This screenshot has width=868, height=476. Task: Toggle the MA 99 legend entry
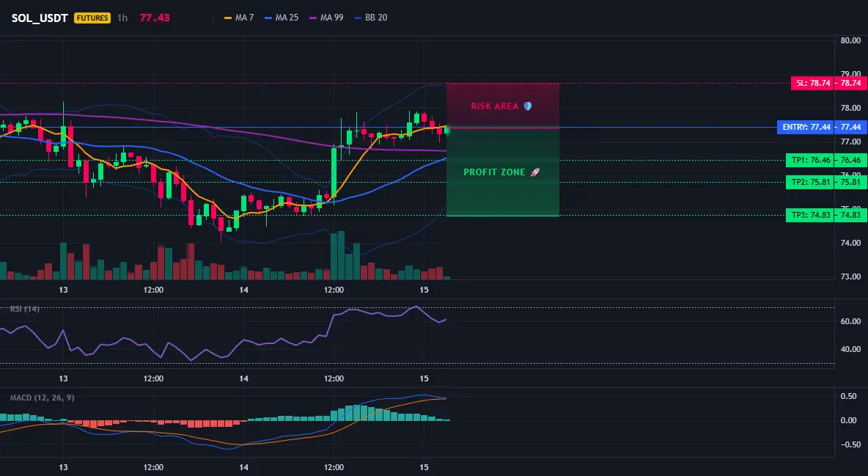click(326, 18)
